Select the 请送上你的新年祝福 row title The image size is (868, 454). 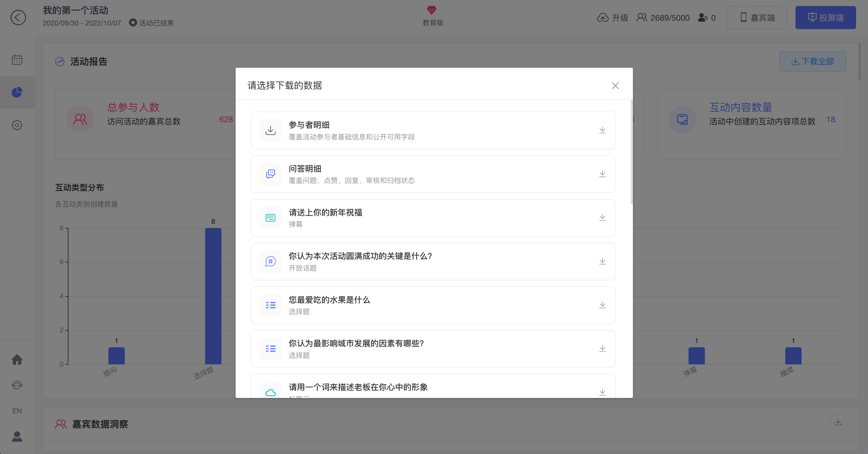(x=326, y=212)
